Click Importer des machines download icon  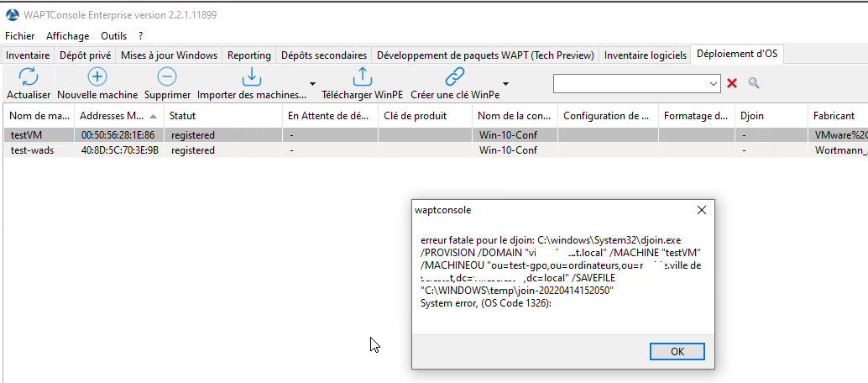(x=251, y=77)
